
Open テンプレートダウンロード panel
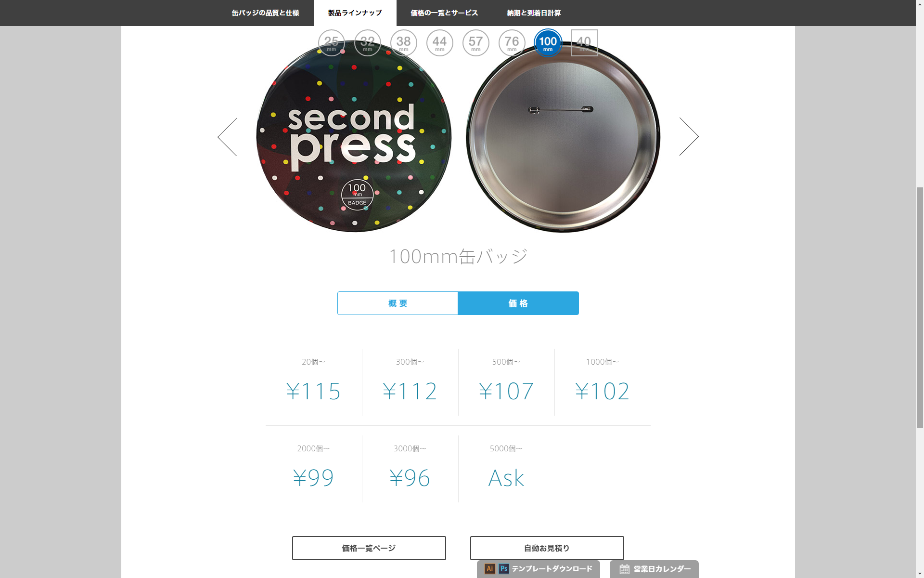[539, 569]
